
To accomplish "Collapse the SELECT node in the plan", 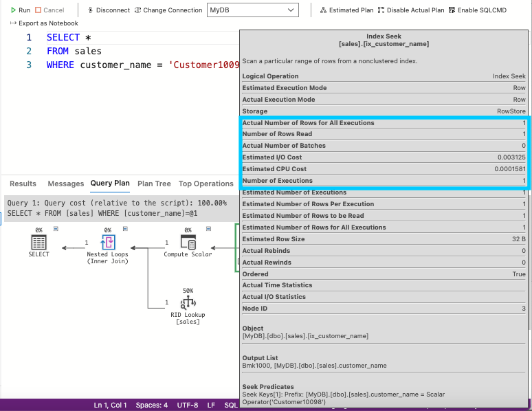I will pos(56,230).
